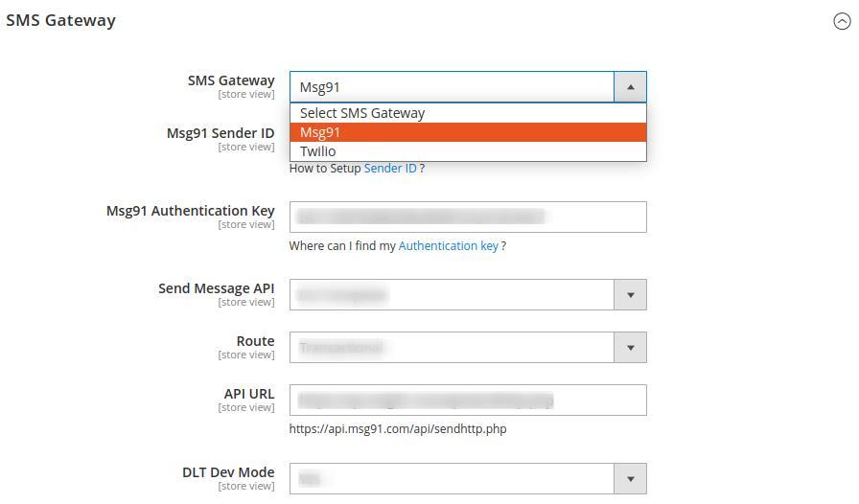859x504 pixels.
Task: Click the SMS Gateway section title
Action: pos(60,20)
